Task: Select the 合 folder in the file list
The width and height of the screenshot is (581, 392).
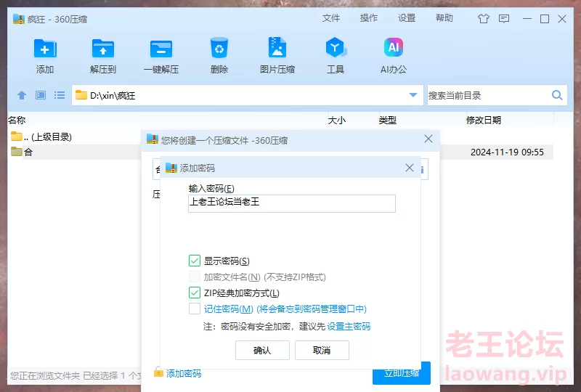Action: 28,152
